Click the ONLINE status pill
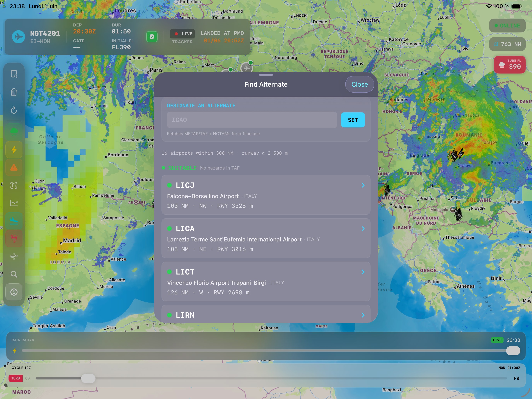The height and width of the screenshot is (399, 532). (x=507, y=26)
